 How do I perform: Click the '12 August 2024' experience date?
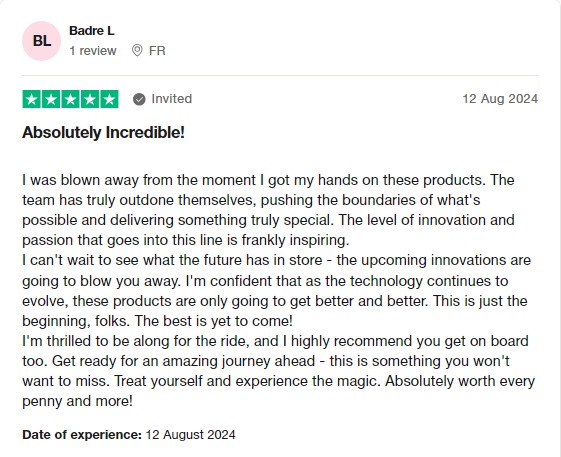(190, 435)
